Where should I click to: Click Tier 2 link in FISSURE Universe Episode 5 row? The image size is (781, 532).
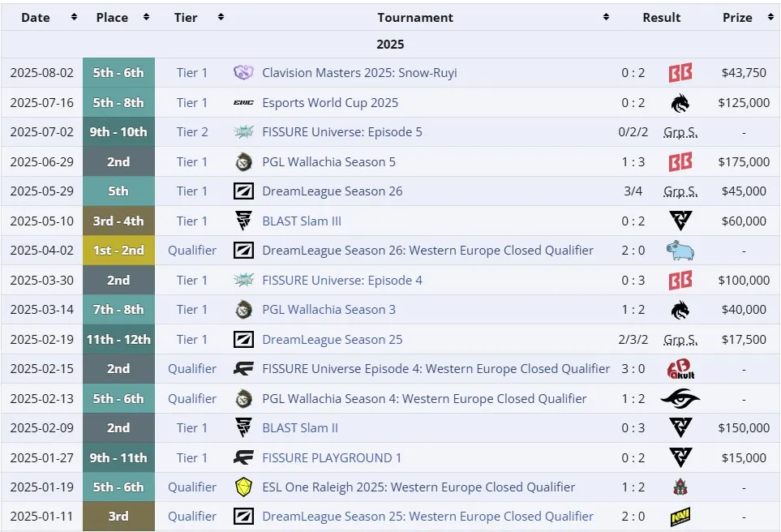point(191,132)
